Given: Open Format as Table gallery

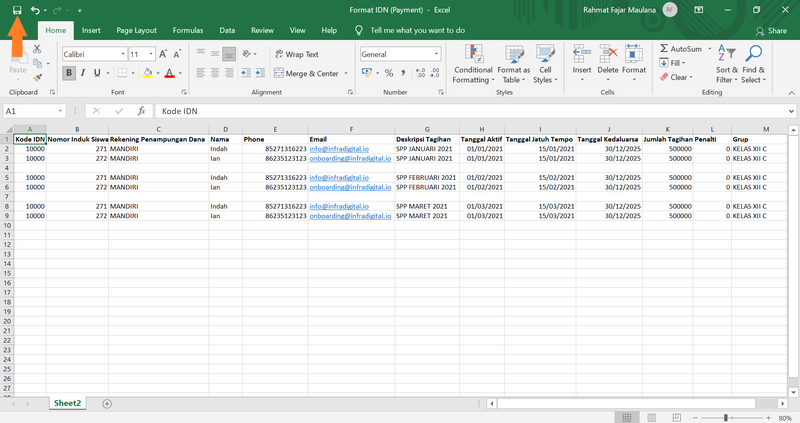Looking at the screenshot, I should click(514, 64).
